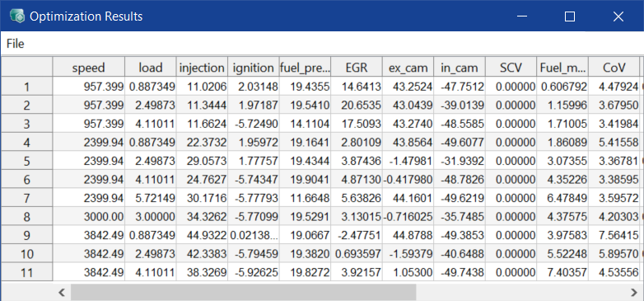Select the EGR column header
The width and height of the screenshot is (644, 301).
coord(357,67)
